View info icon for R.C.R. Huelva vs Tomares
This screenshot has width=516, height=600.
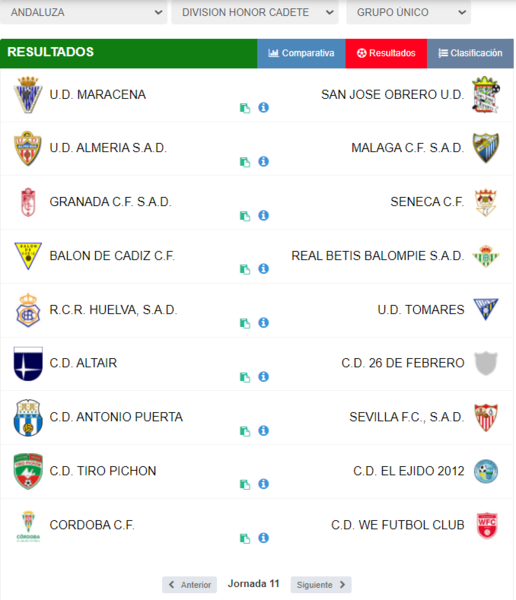coord(263,323)
